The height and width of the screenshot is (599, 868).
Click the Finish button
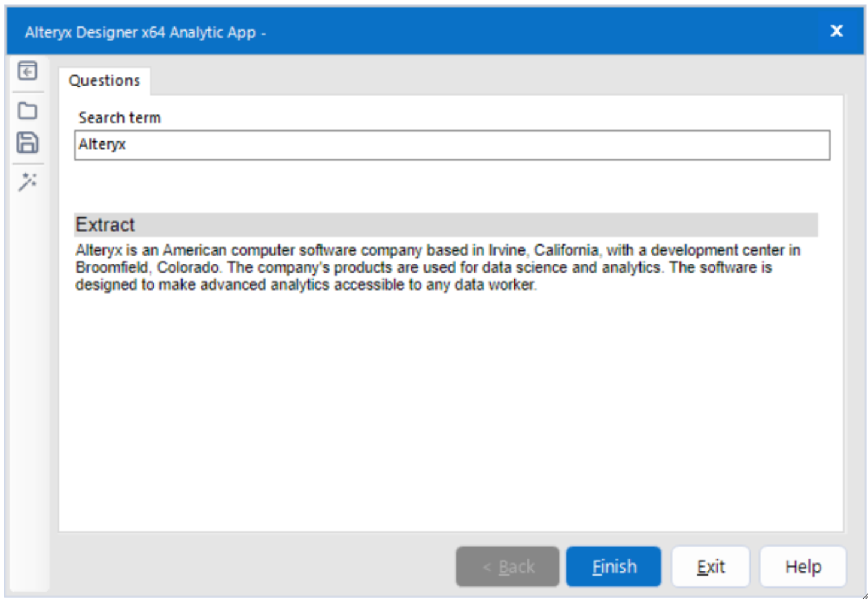(x=613, y=566)
